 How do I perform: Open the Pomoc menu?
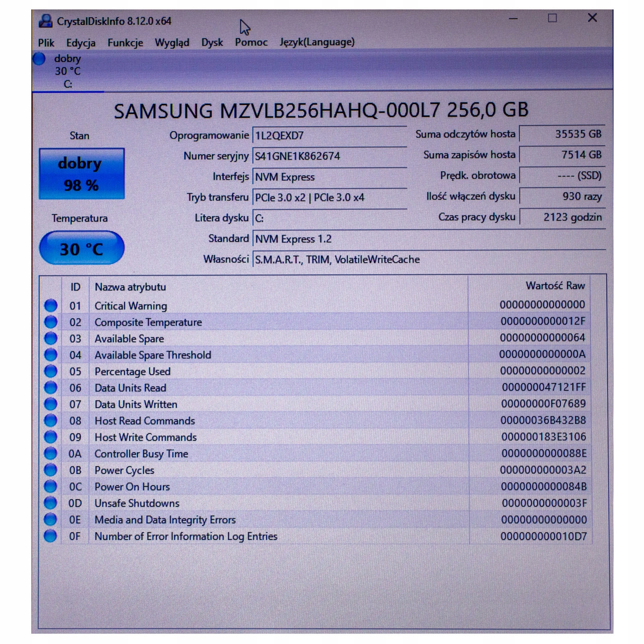click(250, 42)
